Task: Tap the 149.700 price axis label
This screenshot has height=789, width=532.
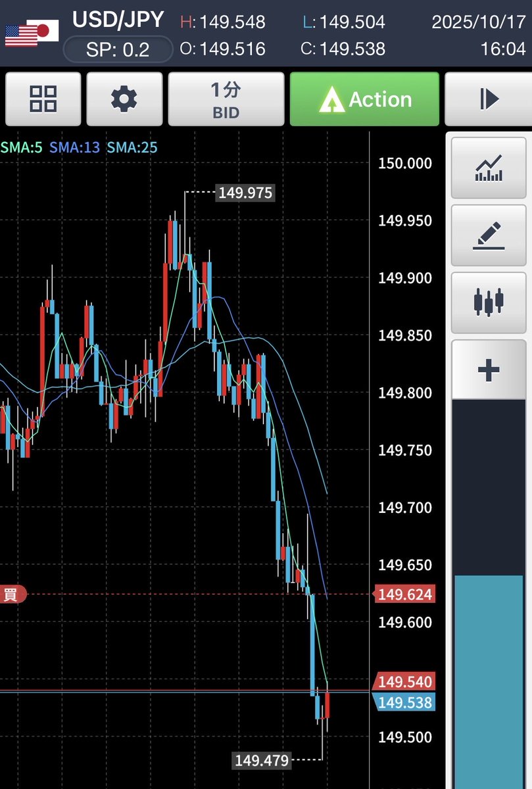Action: point(405,508)
